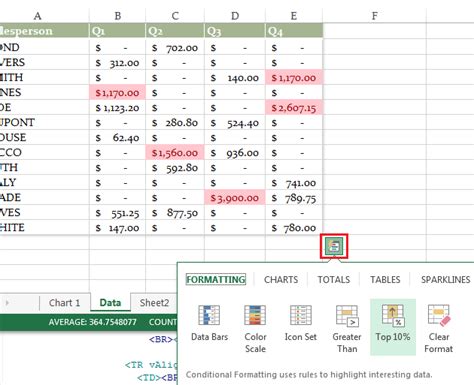Apply Top 10% highlighting
Screen dimensions: 474x385
click(393, 327)
